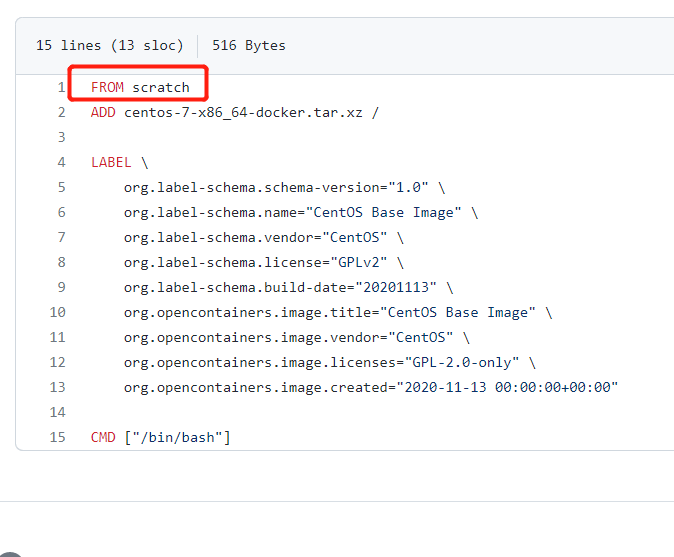
Task: Click line number 7
Action: [61, 237]
